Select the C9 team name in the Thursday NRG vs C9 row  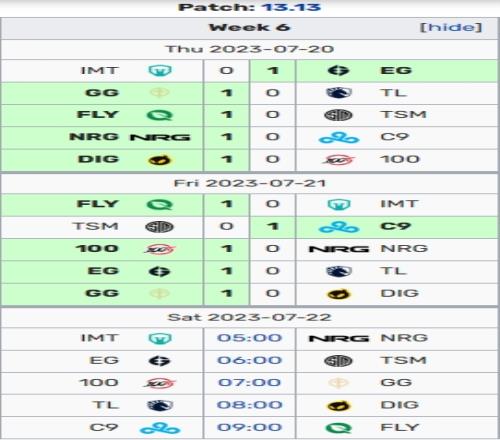click(x=394, y=137)
